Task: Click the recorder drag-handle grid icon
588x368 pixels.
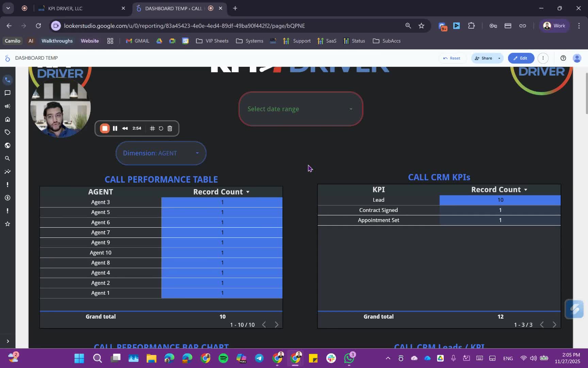Action: click(x=152, y=128)
